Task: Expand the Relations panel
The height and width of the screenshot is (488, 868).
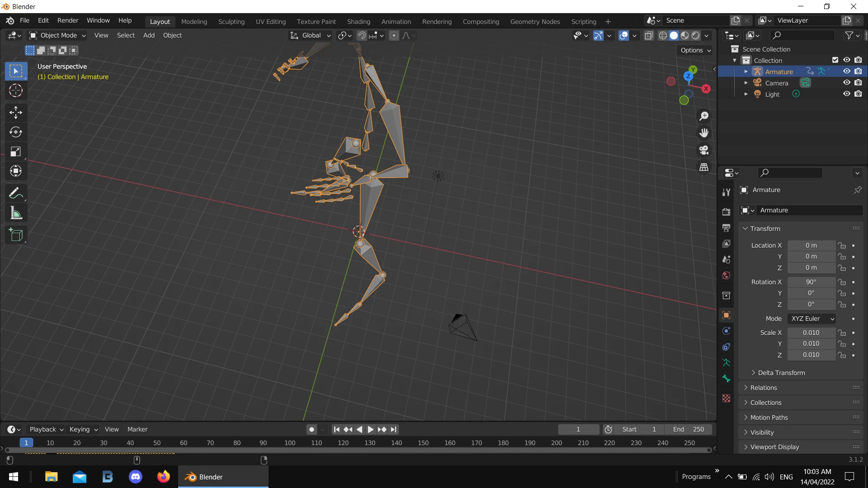Action: 764,388
